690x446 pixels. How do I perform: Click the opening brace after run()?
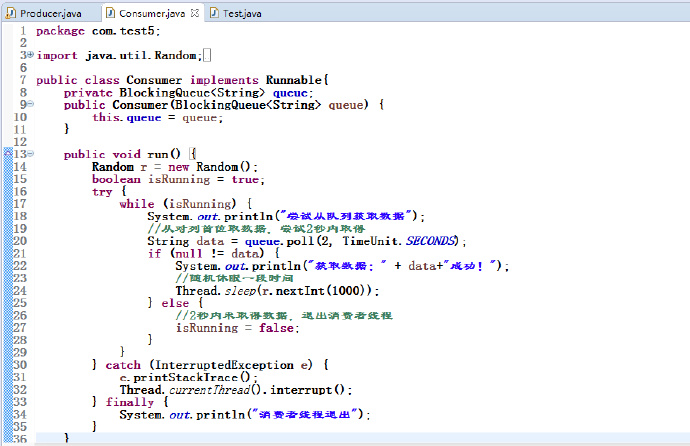[193, 154]
